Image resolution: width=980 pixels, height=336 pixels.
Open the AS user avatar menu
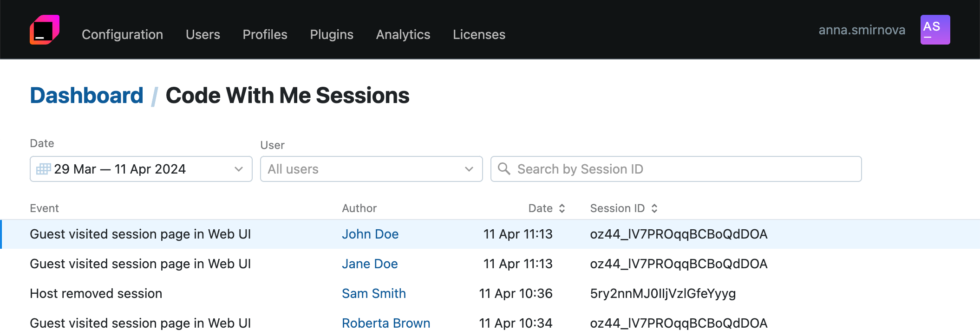pos(935,30)
